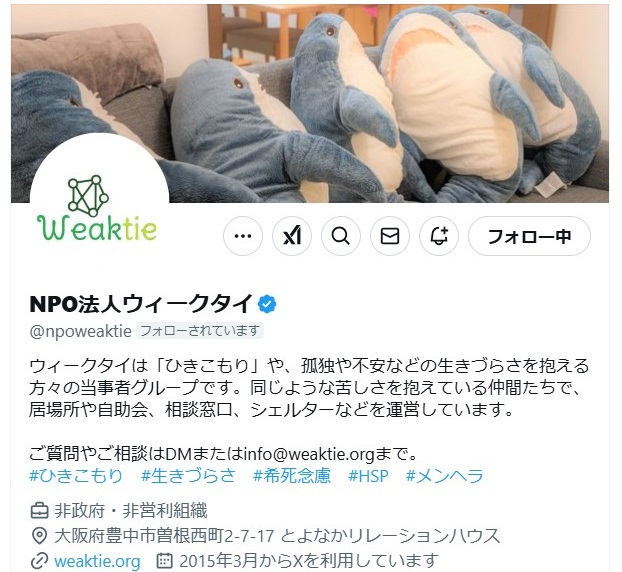Click the calendar joined-date icon
The width and height of the screenshot is (622, 572).
[x=165, y=561]
